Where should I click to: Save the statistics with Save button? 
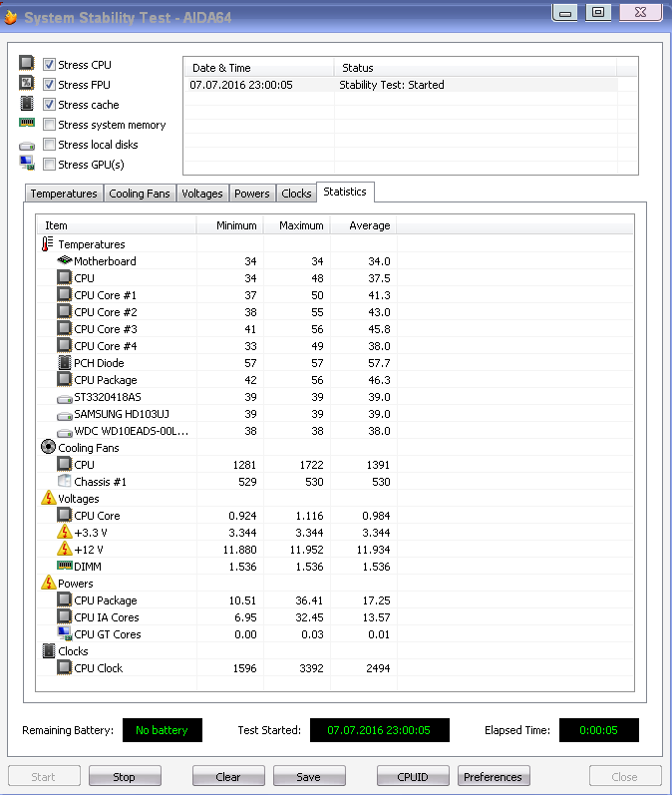click(309, 776)
